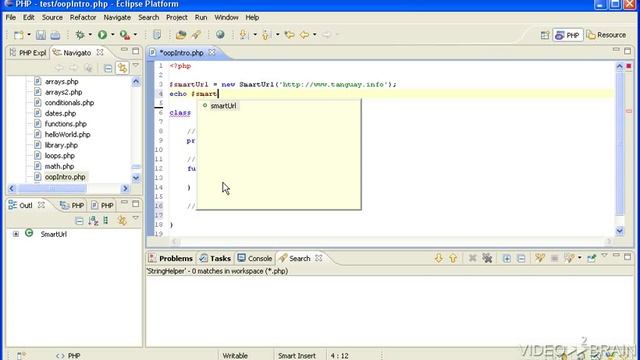The height and width of the screenshot is (360, 640).
Task: Go to previous annotation arrow icon
Action: (266, 35)
